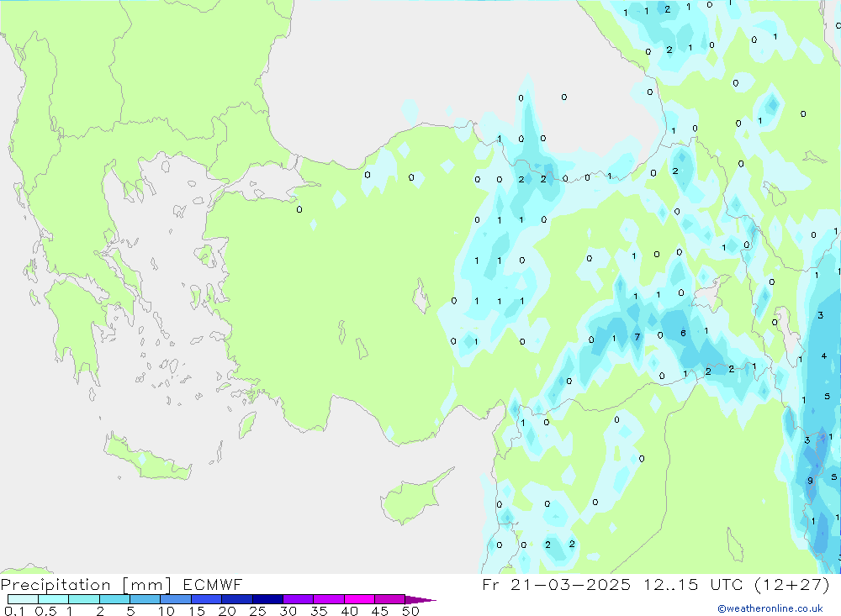Select the 40–45 mm magenta legend swatch
Image resolution: width=841 pixels, height=616 pixels.
(359, 599)
